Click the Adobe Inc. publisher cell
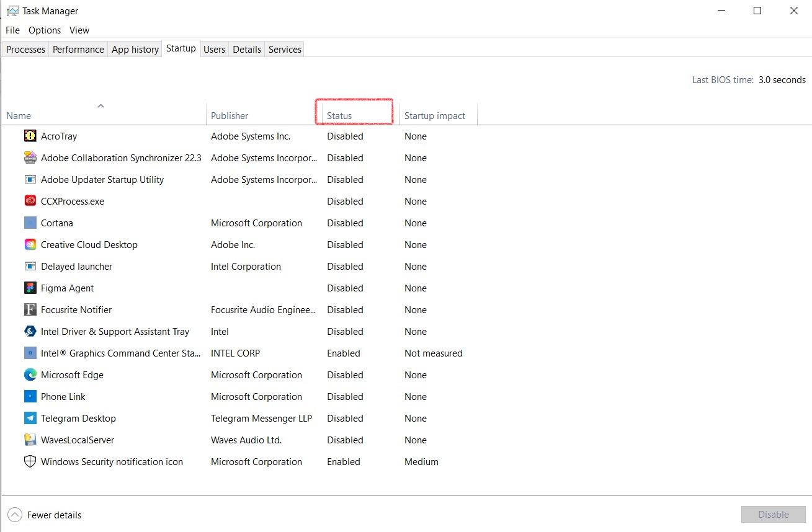Image resolution: width=812 pixels, height=532 pixels. [x=233, y=244]
